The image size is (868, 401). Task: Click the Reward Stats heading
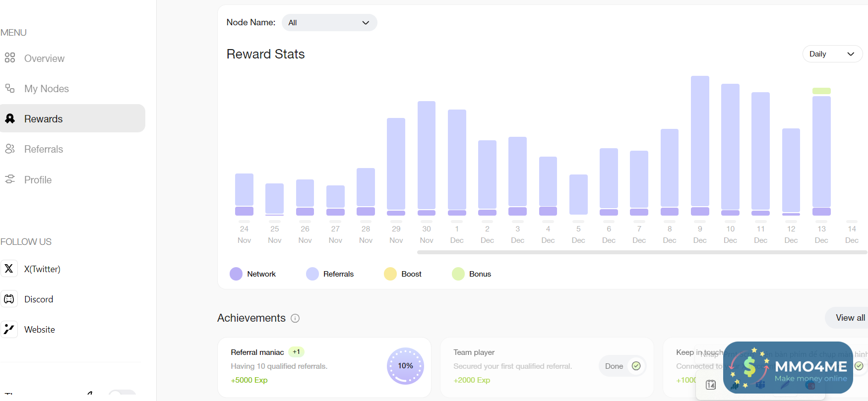click(265, 54)
